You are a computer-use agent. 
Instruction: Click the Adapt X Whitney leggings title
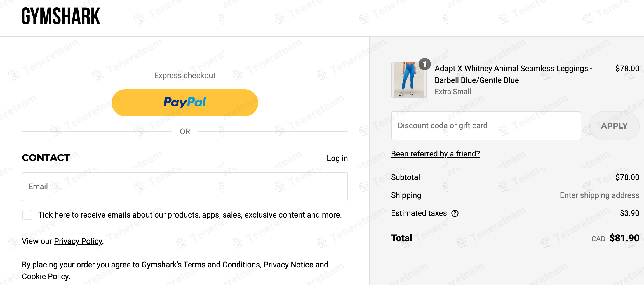513,74
